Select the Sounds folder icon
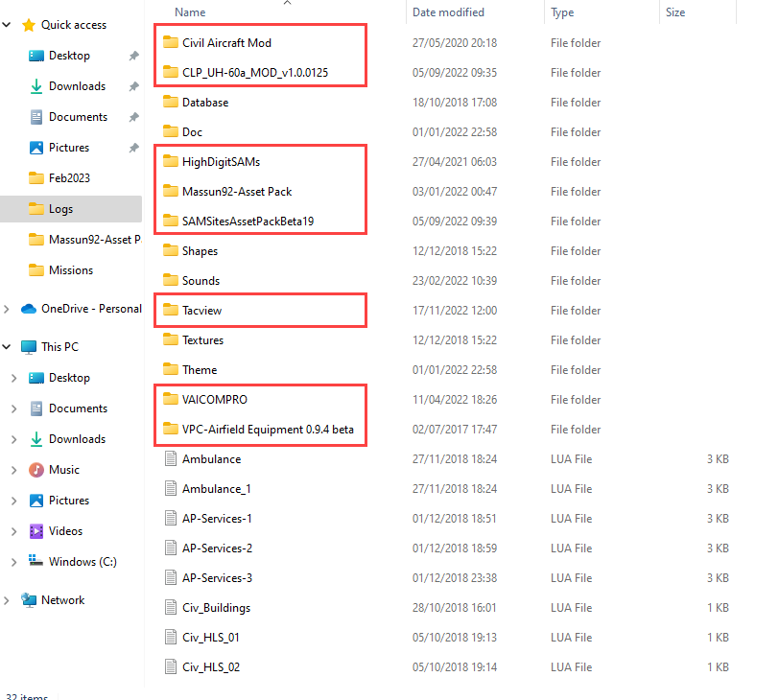The width and height of the screenshot is (779, 700). 171,281
